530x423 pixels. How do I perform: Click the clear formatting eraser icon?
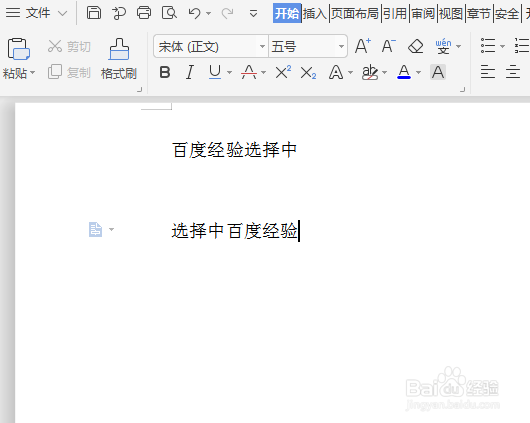tap(415, 46)
